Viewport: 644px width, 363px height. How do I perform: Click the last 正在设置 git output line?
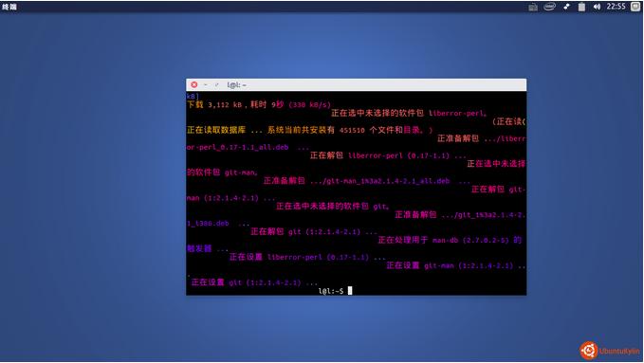pyautogui.click(x=254, y=282)
